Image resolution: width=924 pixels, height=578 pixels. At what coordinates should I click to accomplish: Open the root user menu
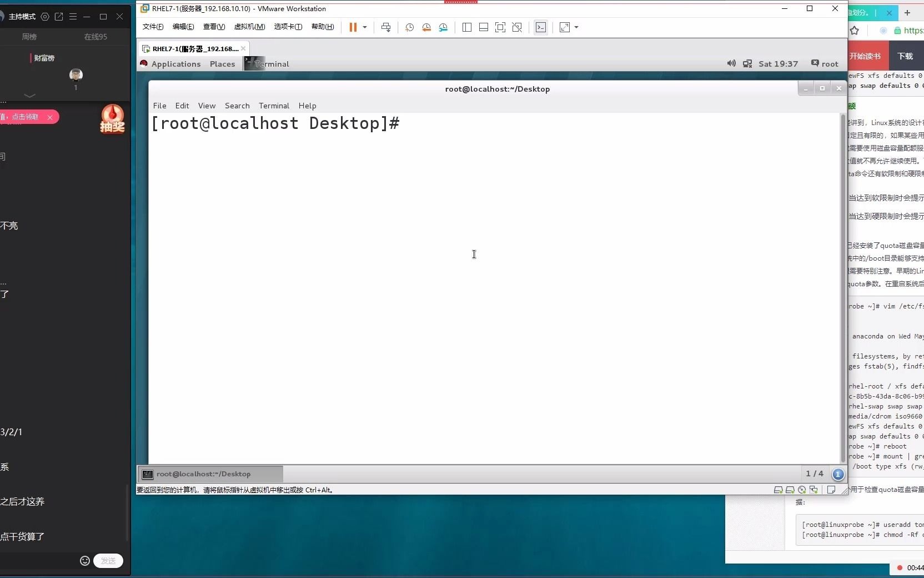(825, 64)
